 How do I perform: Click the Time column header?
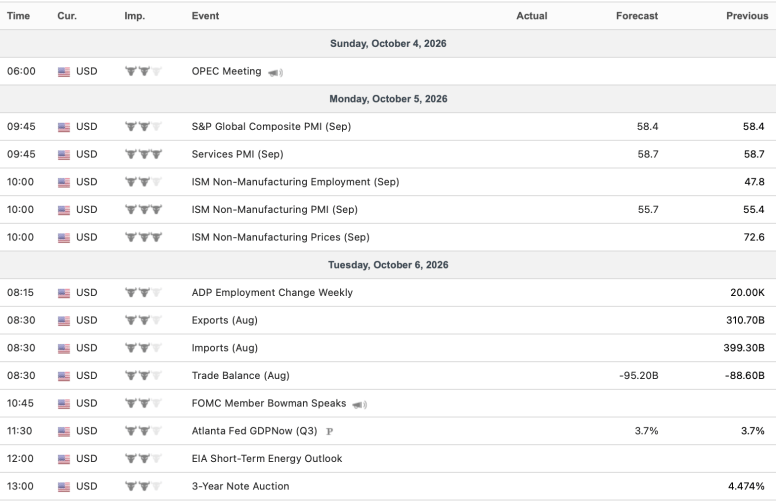[18, 16]
